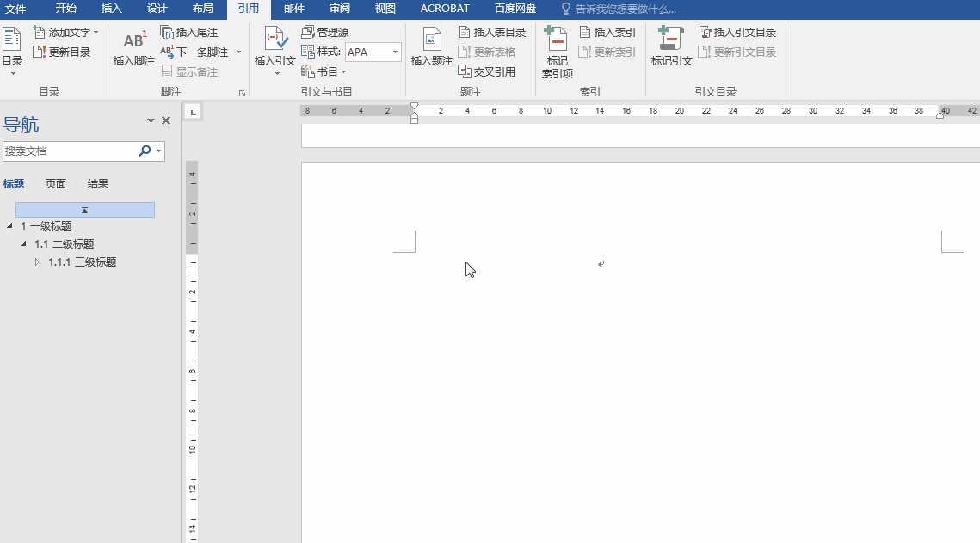Collapse the 1 一级标题 heading

pos(9,225)
